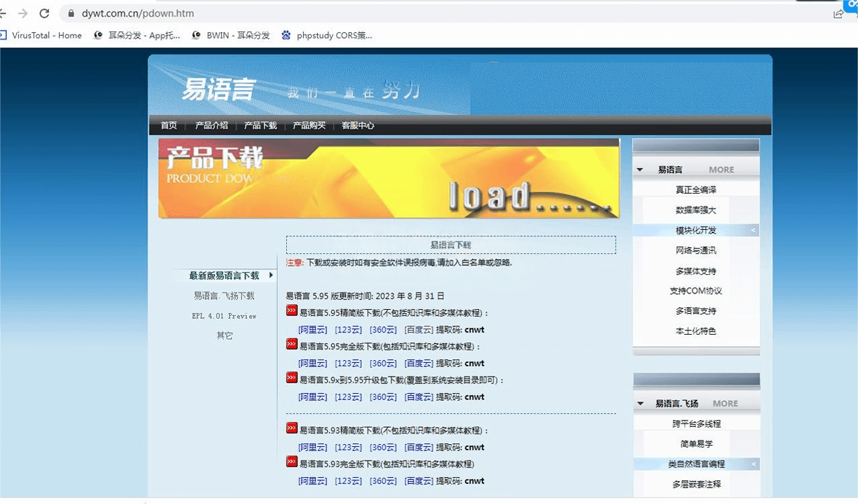Open 模块化开发 in the sidebar
Image resolution: width=858 pixels, height=504 pixels.
pos(696,230)
